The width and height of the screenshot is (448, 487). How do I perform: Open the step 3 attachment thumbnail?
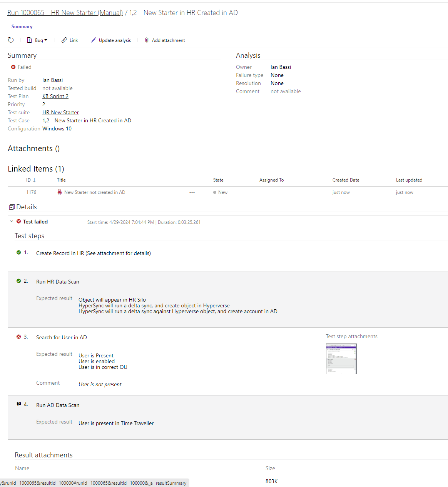click(341, 359)
